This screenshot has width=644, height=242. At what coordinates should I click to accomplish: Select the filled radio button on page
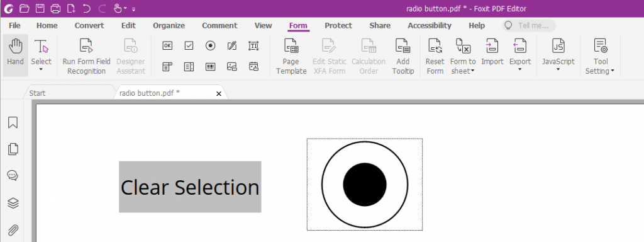(x=365, y=185)
